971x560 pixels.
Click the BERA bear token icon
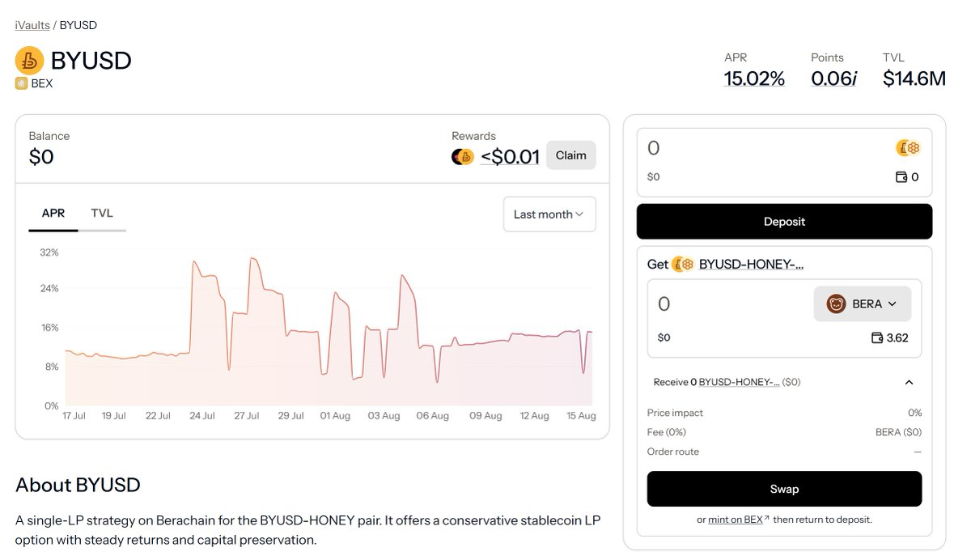[x=836, y=304]
